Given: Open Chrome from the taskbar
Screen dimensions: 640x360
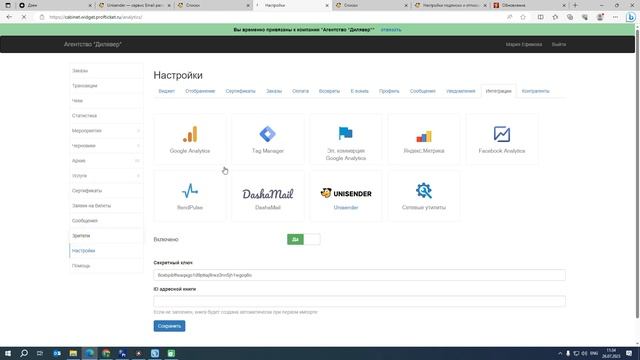Looking at the screenshot, I should 106,353.
